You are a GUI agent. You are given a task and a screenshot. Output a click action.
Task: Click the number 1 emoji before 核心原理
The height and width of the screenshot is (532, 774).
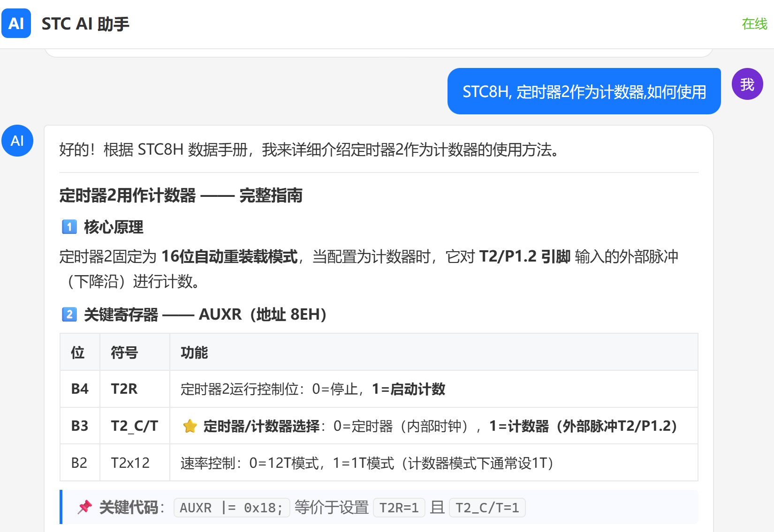[x=69, y=227]
